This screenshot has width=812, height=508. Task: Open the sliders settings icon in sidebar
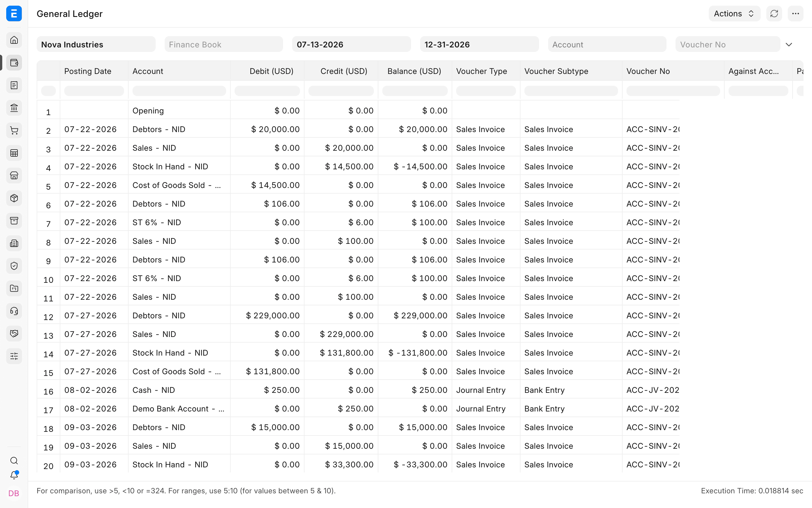[x=14, y=356]
